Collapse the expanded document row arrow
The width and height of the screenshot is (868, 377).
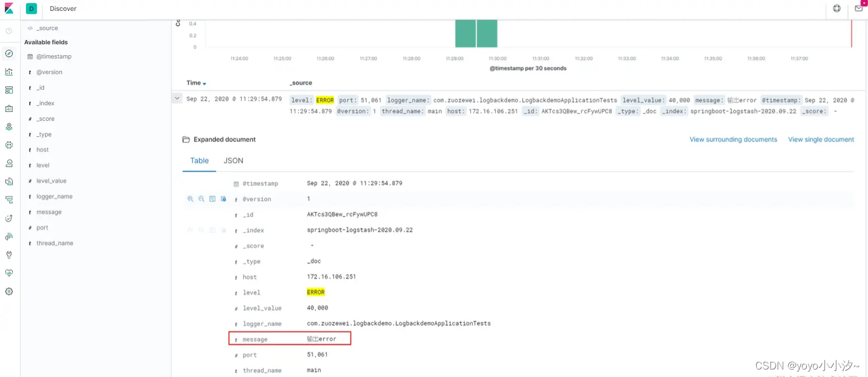tap(177, 98)
